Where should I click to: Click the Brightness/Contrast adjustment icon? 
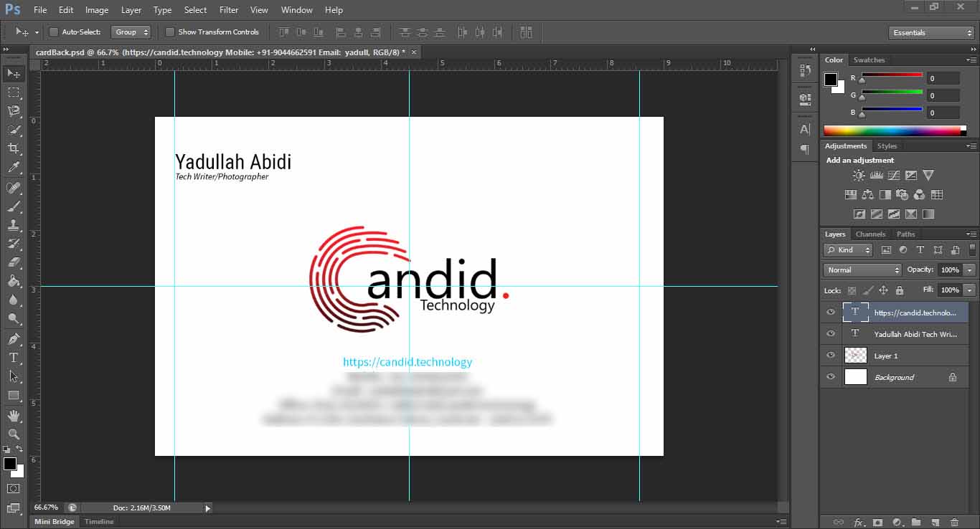click(x=859, y=175)
